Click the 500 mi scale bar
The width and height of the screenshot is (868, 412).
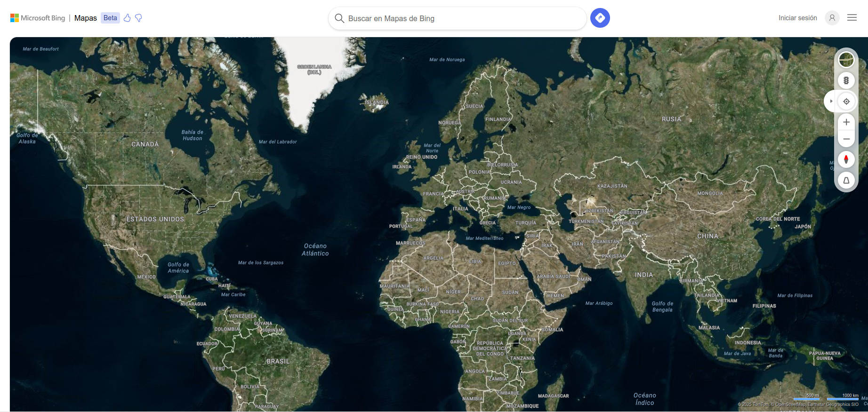tap(806, 397)
